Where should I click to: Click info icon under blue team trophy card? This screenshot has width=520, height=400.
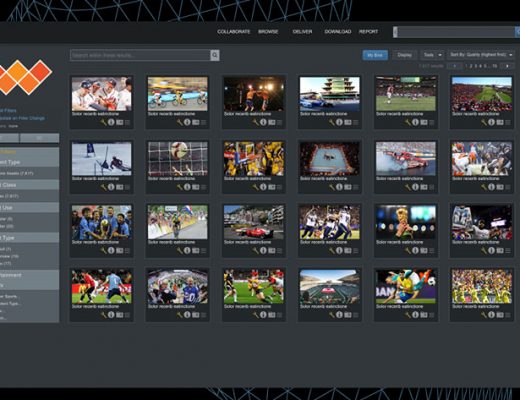[111, 250]
